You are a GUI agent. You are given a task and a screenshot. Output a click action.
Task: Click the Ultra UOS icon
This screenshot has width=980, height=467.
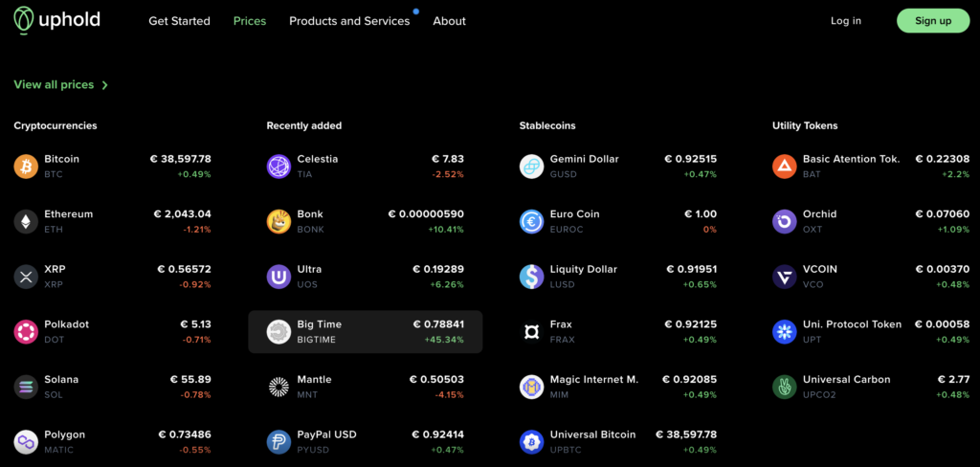pyautogui.click(x=278, y=277)
